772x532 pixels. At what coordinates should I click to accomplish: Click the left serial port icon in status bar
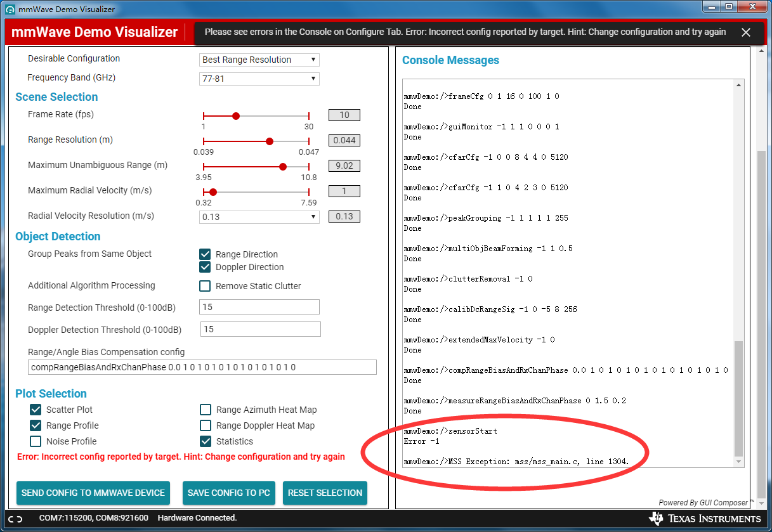11,518
